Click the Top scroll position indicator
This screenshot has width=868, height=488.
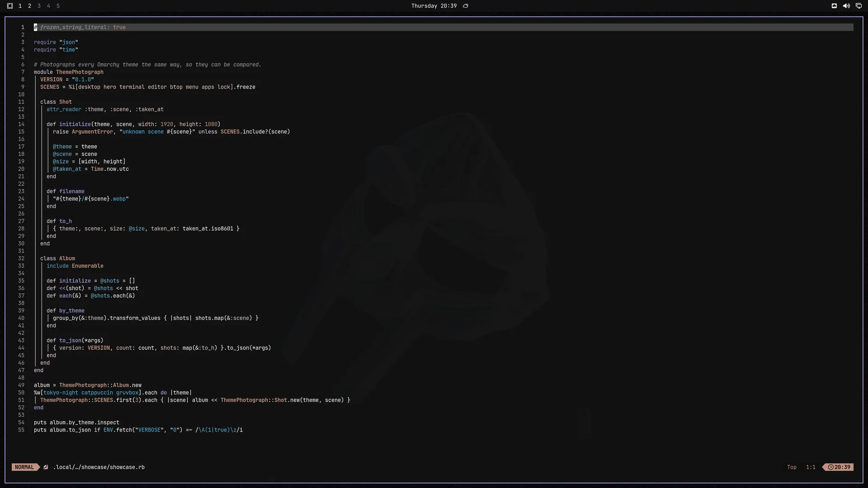coord(792,467)
